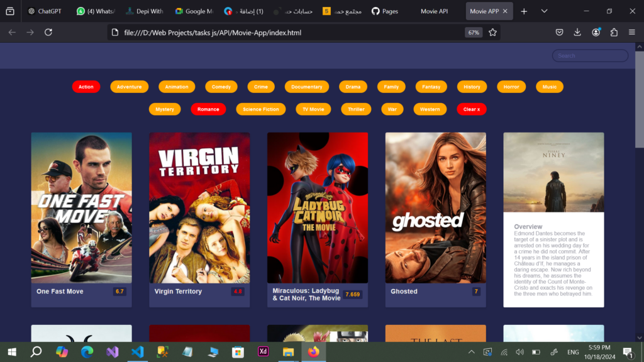
Task: Open Wi-Fi network settings in the tray
Action: tap(504, 352)
